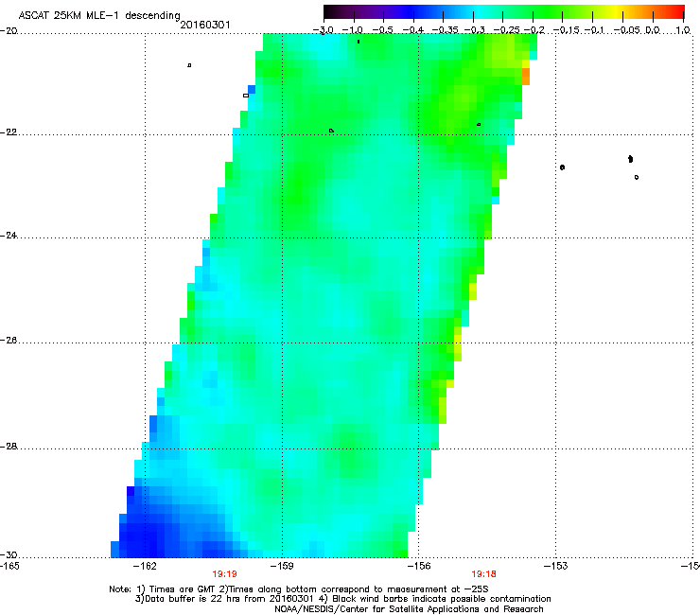Click the red 19:19 time stamp

[224, 574]
